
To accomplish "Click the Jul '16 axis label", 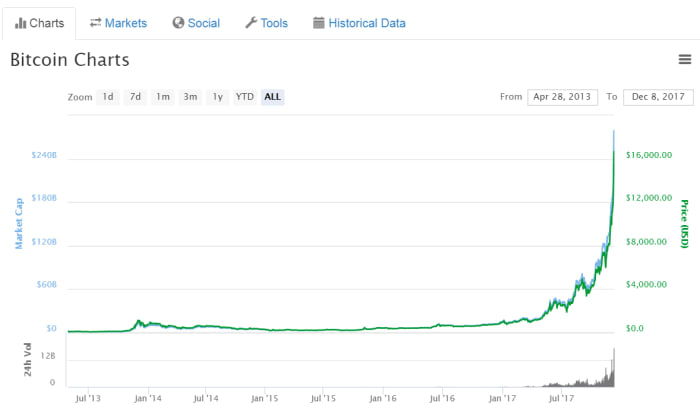I will click(x=442, y=398).
